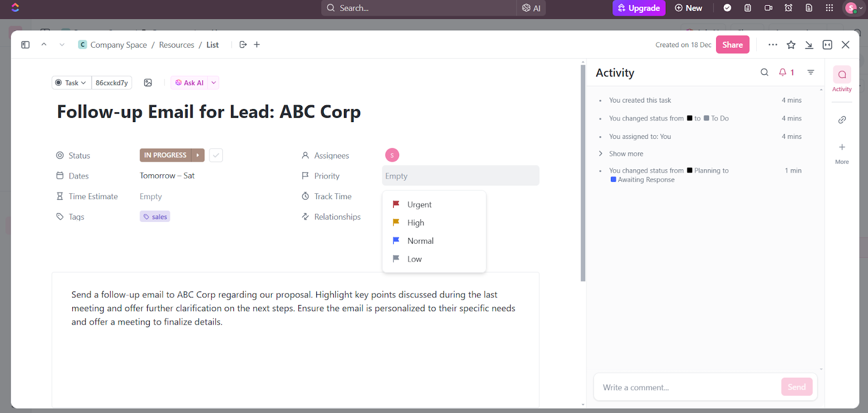Screen dimensions: 868x413
Task: Click 'You created this task' activity entry
Action: (640, 100)
